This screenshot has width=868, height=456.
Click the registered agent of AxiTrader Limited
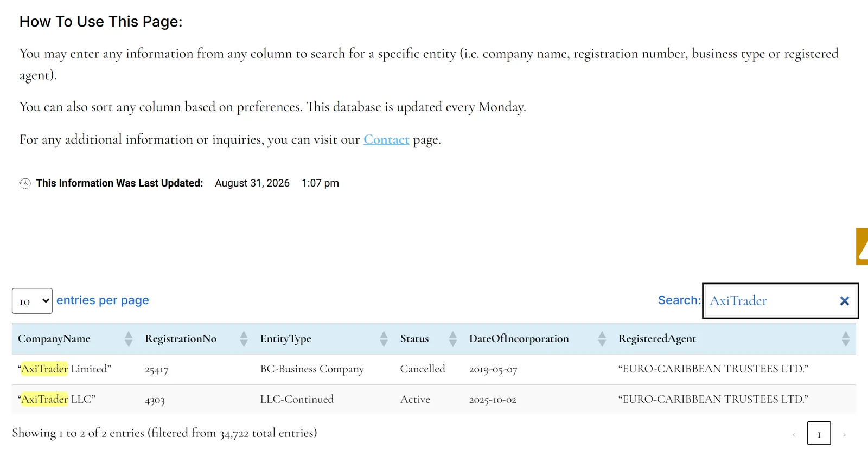pos(713,369)
